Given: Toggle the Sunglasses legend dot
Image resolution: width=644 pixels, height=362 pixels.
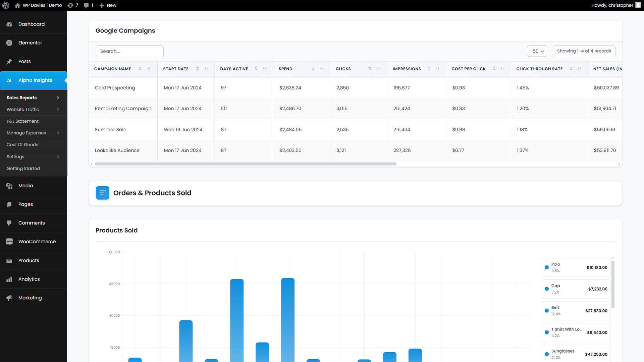Looking at the screenshot, I should (547, 354).
